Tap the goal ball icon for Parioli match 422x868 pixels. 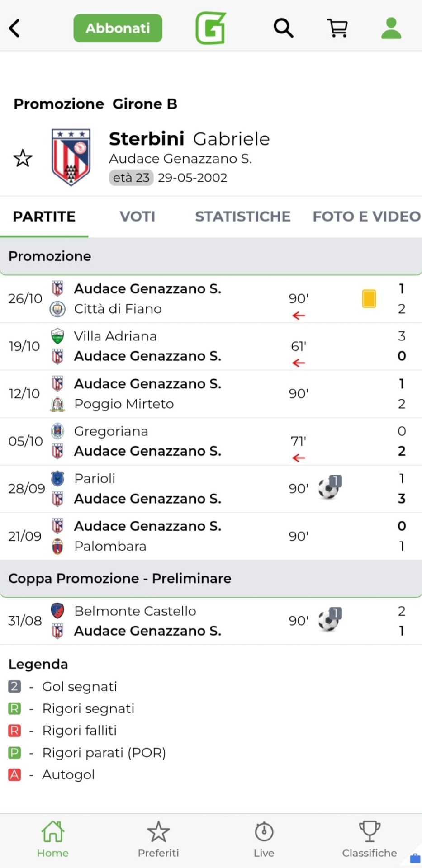click(329, 488)
